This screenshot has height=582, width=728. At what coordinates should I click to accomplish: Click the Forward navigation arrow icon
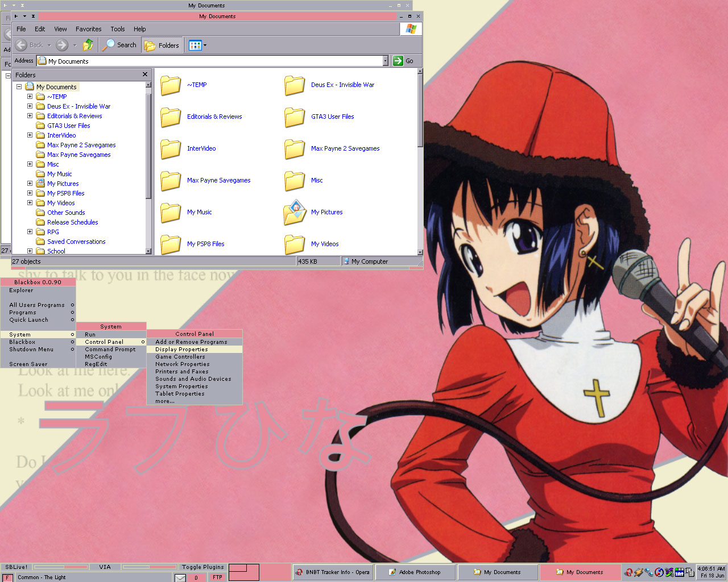[x=62, y=45]
